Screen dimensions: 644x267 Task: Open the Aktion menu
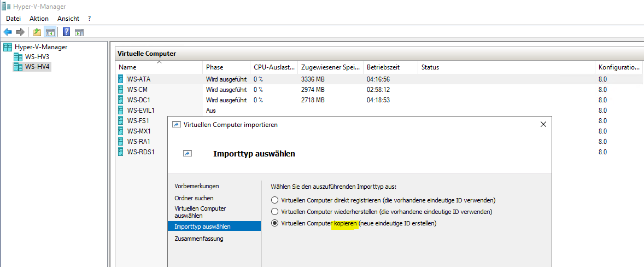coord(39,19)
